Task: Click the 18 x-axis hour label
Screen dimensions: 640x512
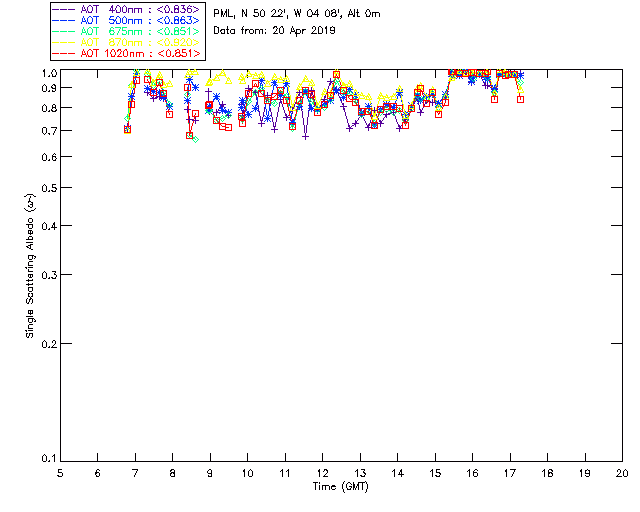Action: pyautogui.click(x=547, y=473)
